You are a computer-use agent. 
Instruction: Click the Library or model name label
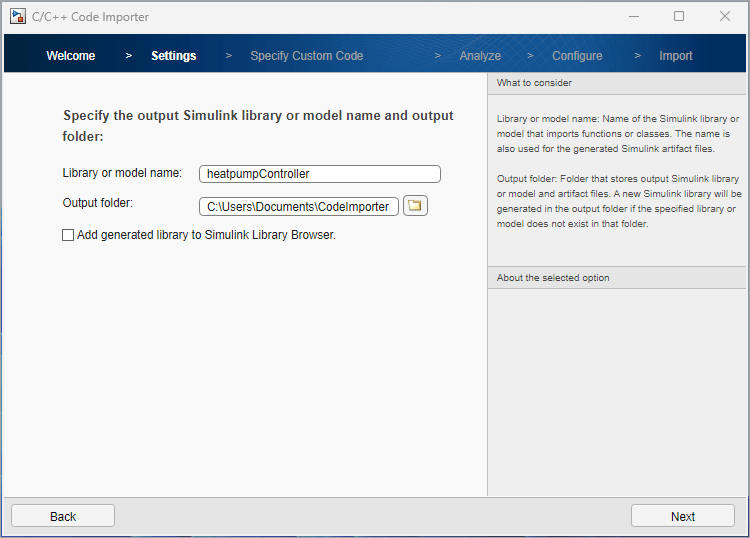[x=122, y=173]
